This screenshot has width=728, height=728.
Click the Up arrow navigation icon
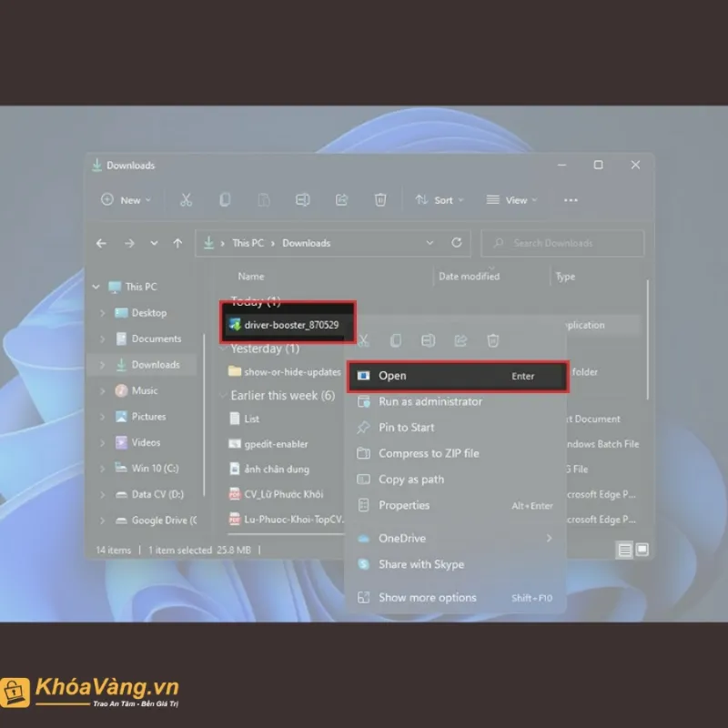coord(177,243)
